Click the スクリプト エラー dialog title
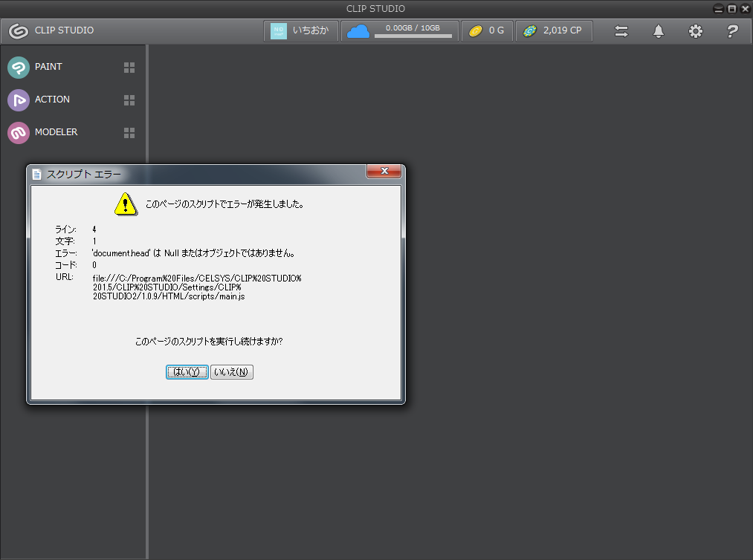This screenshot has width=753, height=560. (83, 175)
